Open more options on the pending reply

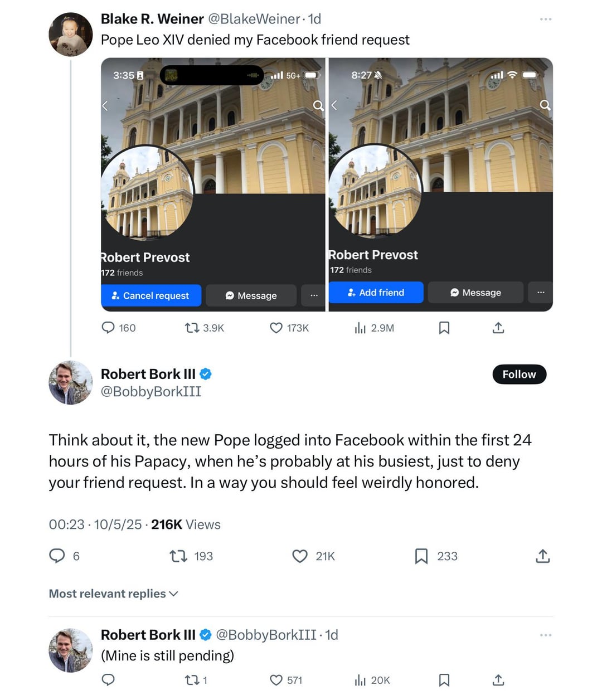[546, 635]
